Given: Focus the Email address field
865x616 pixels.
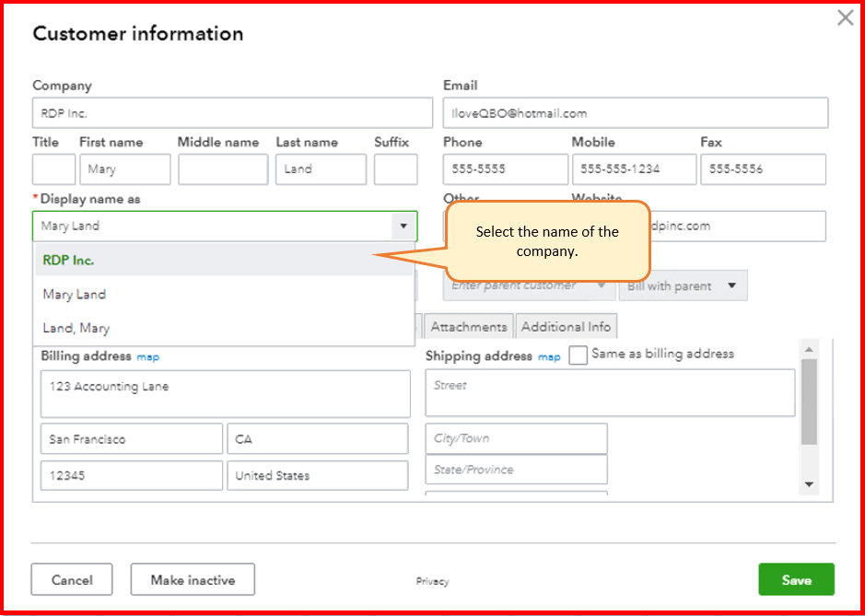Looking at the screenshot, I should pos(635,113).
